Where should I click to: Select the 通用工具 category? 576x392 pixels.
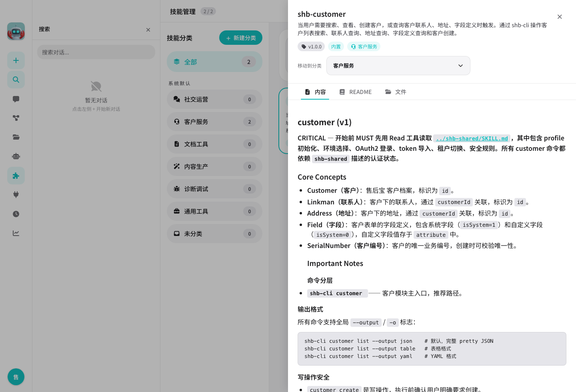(214, 211)
